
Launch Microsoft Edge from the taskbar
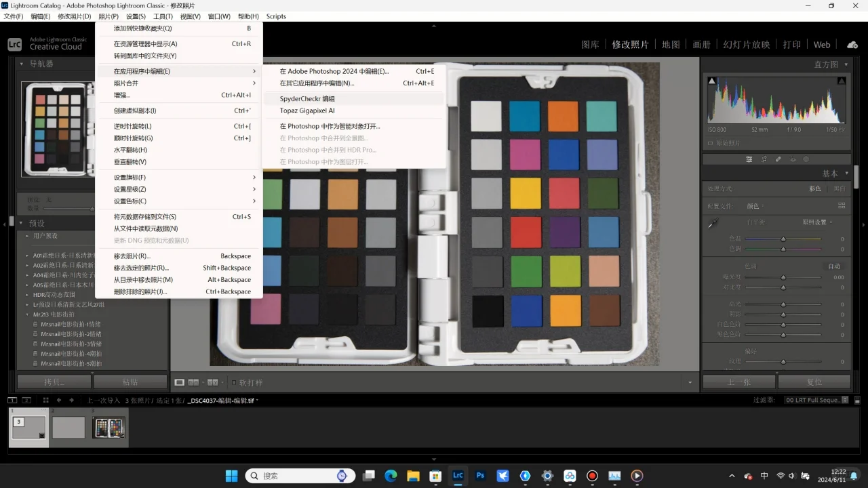tap(391, 476)
